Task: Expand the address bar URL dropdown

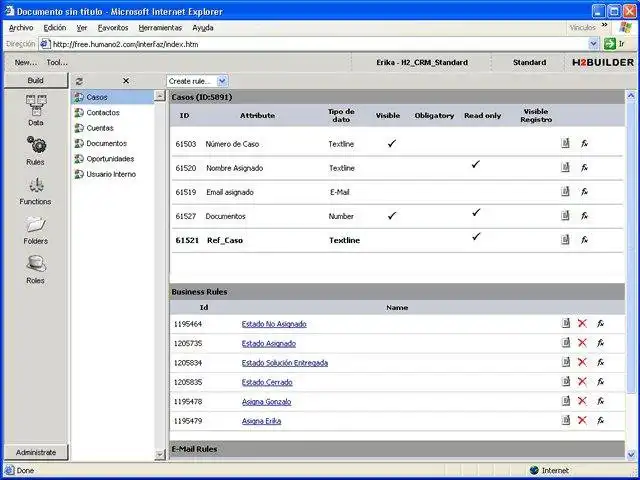Action: (593, 44)
